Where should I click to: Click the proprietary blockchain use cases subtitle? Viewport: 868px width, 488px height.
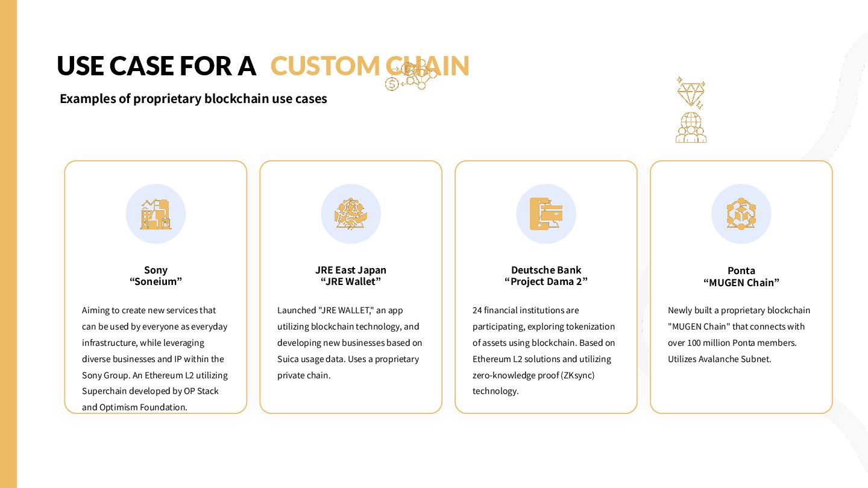(193, 99)
